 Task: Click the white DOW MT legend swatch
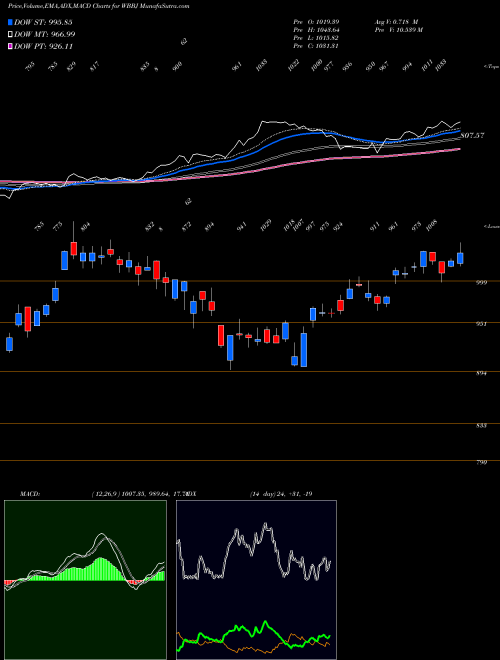pyautogui.click(x=10, y=34)
